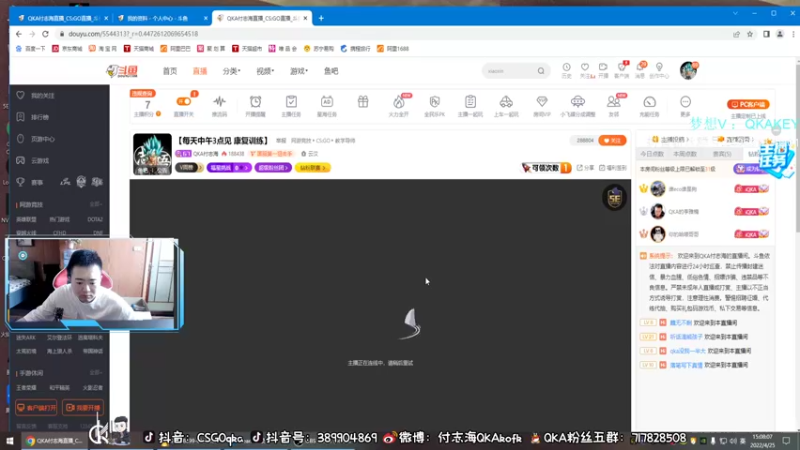The image size is (800, 450).
Task: Open the user avatar in header
Action: [688, 70]
